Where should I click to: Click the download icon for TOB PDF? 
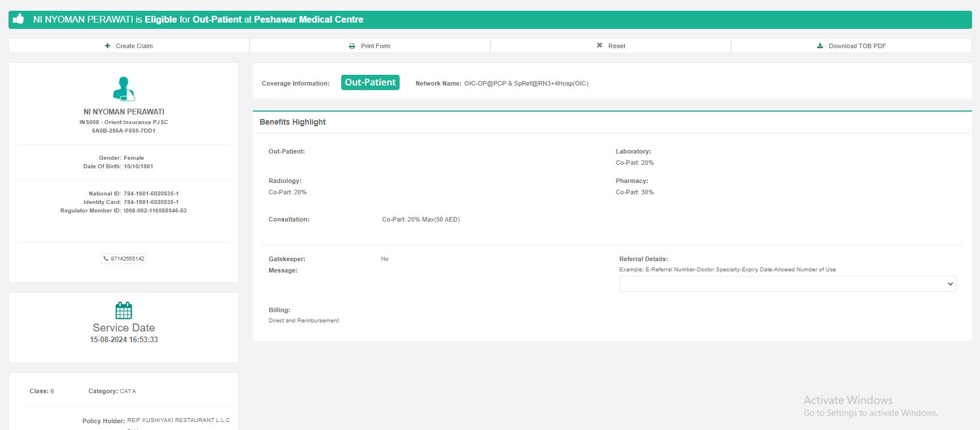[820, 46]
